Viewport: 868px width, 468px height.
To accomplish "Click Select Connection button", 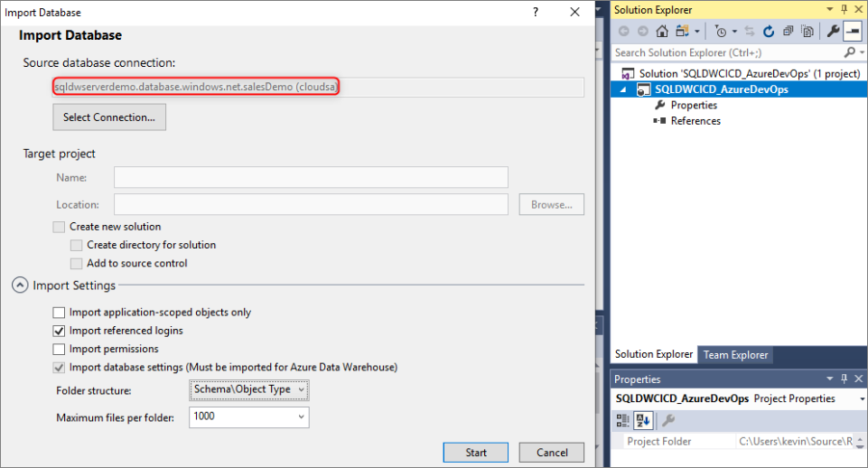I will (109, 117).
